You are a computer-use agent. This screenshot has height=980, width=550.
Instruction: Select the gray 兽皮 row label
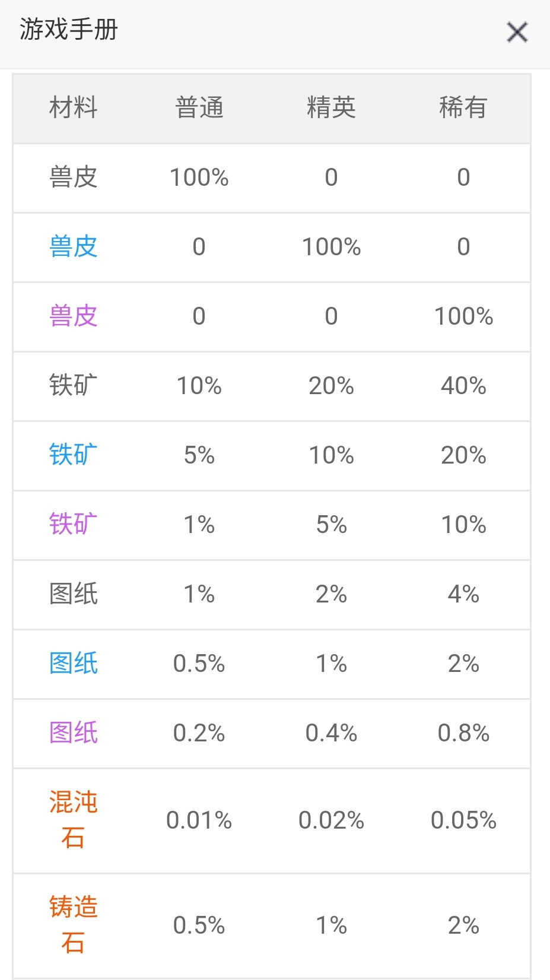[x=73, y=177]
